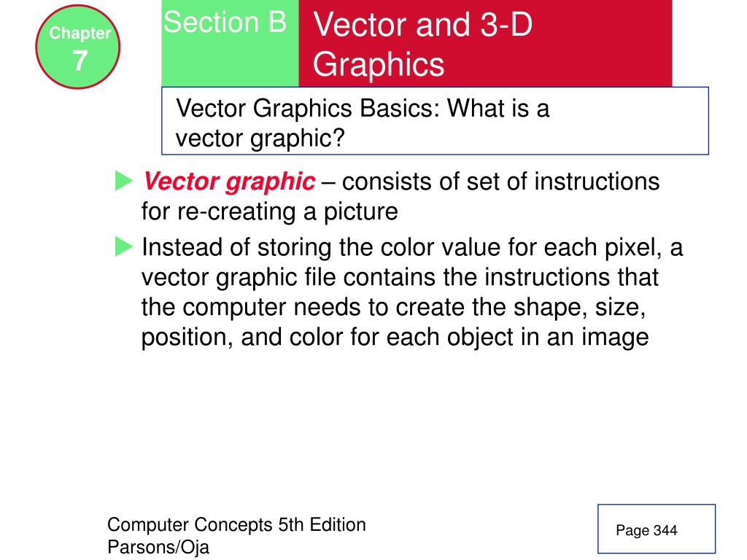Click the second green triangle bullet

click(124, 246)
